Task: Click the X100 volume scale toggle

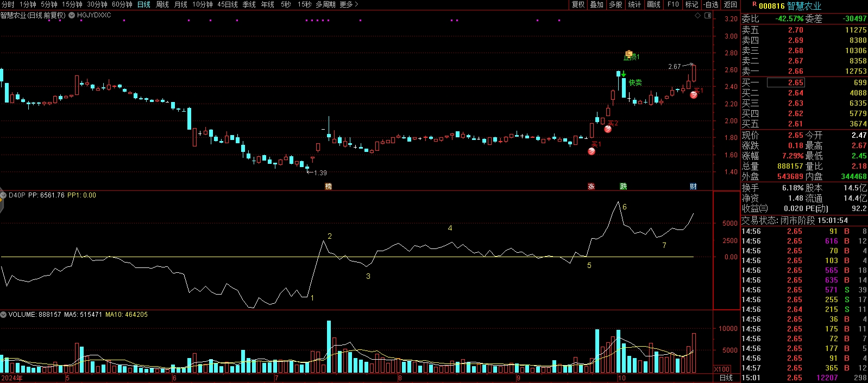Action: click(721, 369)
